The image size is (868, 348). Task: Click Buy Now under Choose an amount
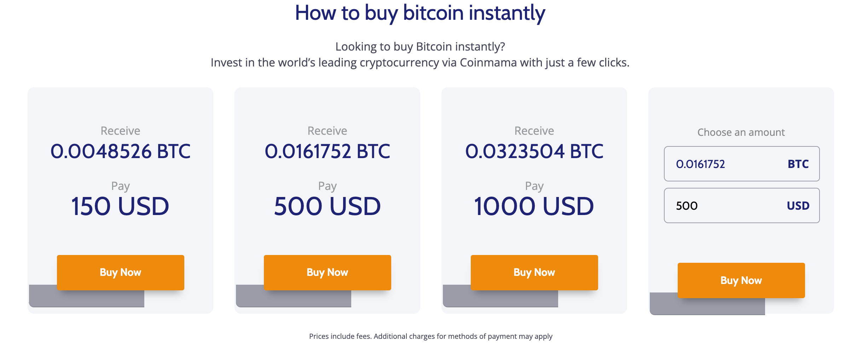tap(741, 280)
